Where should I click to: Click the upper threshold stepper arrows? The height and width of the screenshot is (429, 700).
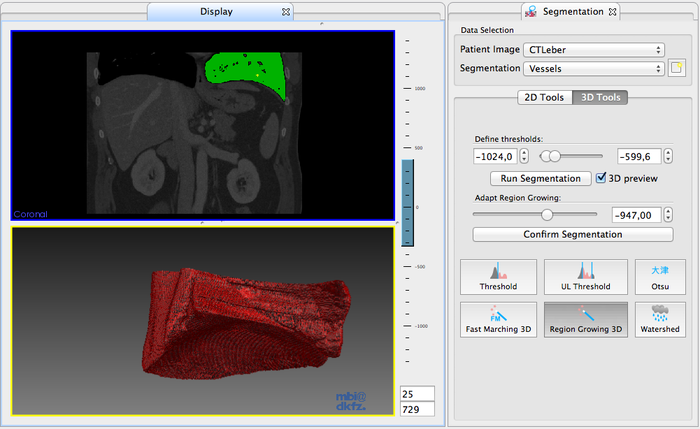coord(670,156)
